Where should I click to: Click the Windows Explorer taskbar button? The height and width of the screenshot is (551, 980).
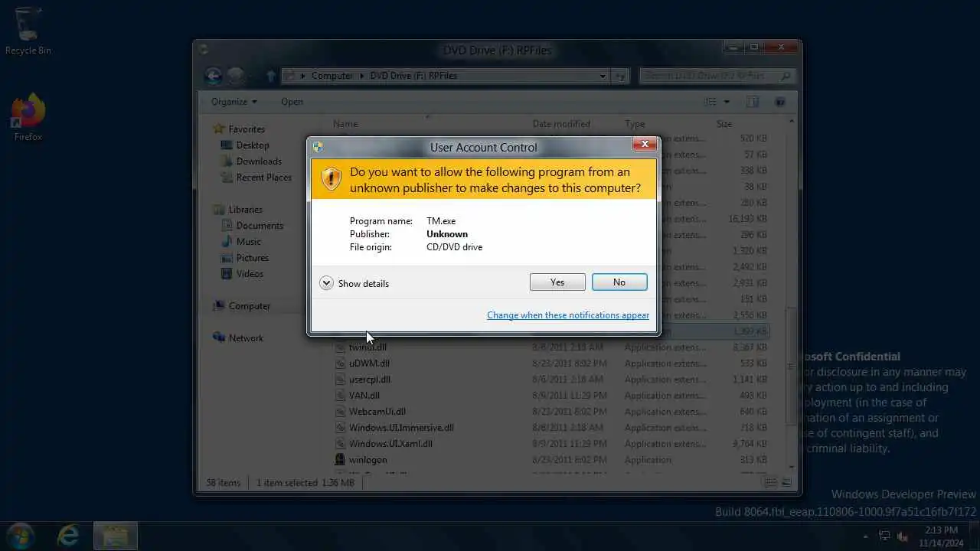[115, 536]
